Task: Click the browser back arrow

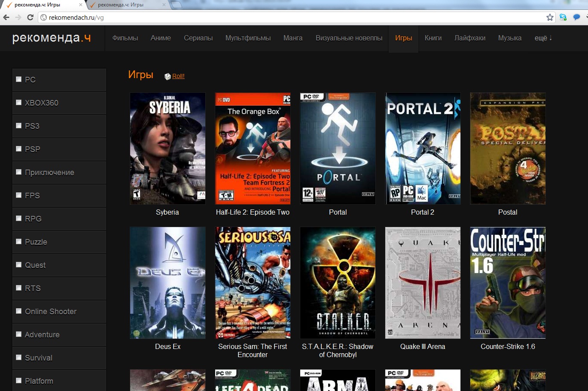Action: point(6,18)
